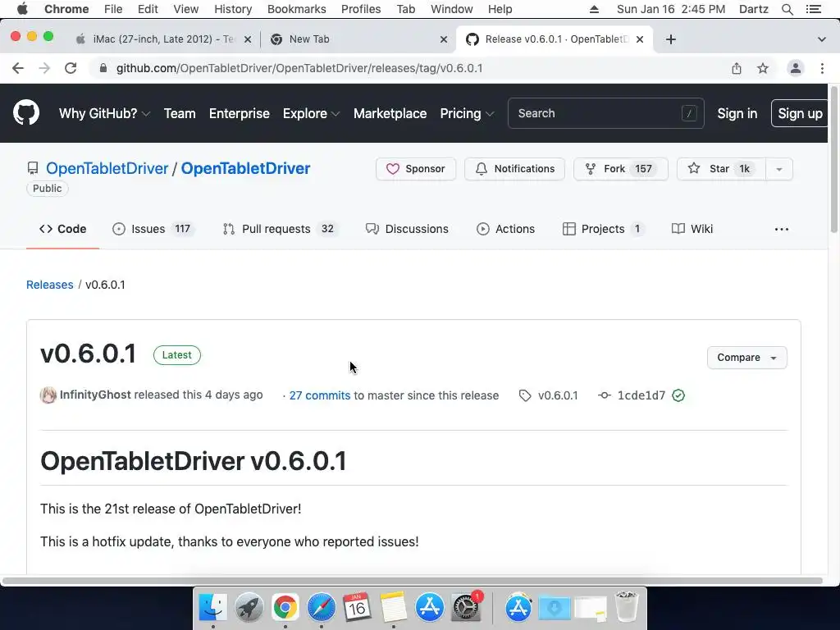840x630 pixels.
Task: Click the eject icon in menu bar
Action: pos(594,9)
